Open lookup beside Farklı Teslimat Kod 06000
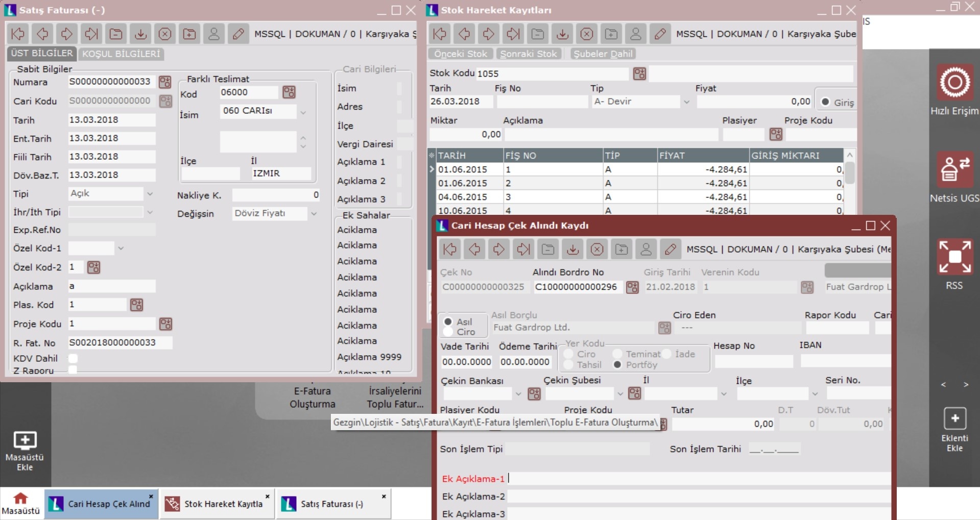The image size is (980, 520). pos(289,92)
